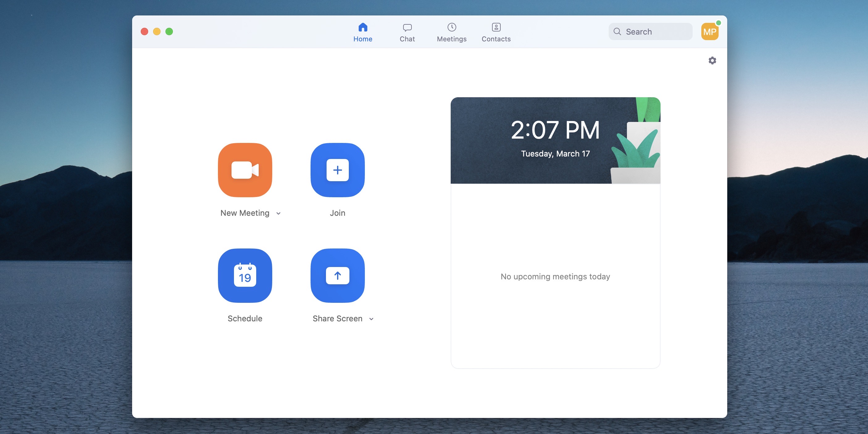Expand the New Meeting dropdown arrow
This screenshot has width=868, height=434.
pyautogui.click(x=278, y=213)
